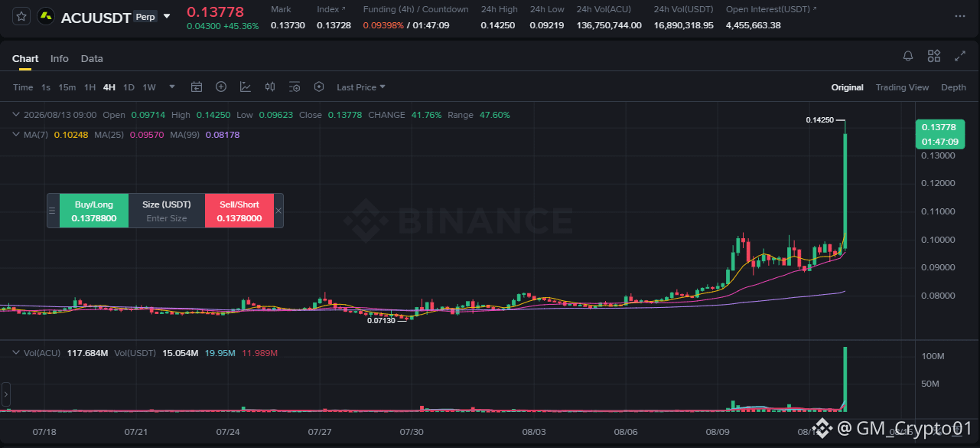Select the 4H interval
The height and width of the screenshot is (448, 980).
point(109,87)
